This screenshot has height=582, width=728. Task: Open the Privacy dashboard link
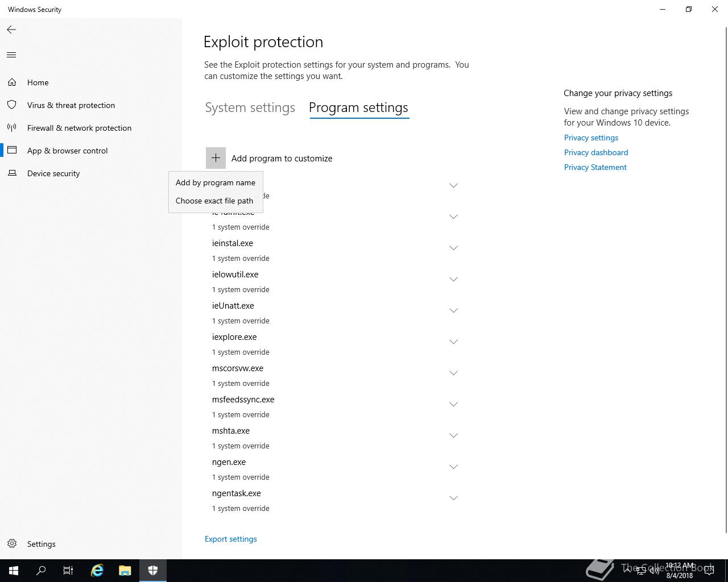click(x=596, y=152)
